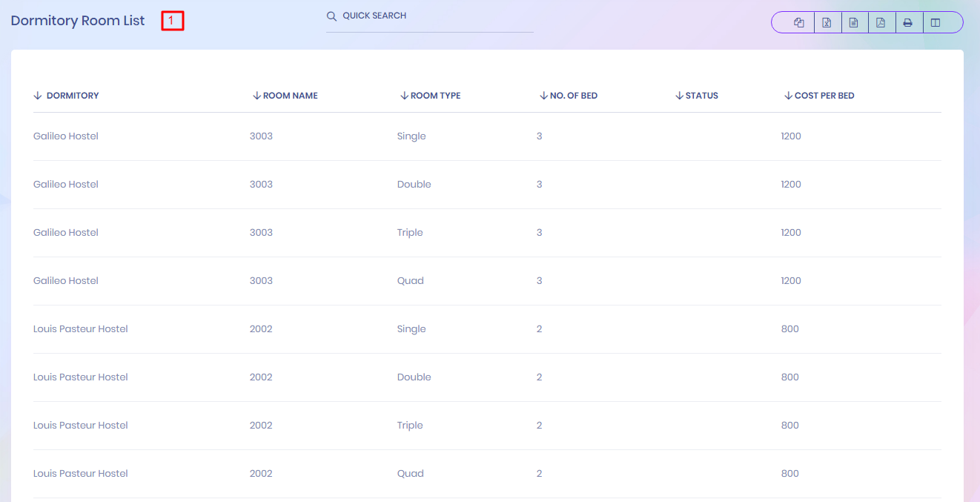980x502 pixels.
Task: Sort table by Cost Per Bed column
Action: 824,96
